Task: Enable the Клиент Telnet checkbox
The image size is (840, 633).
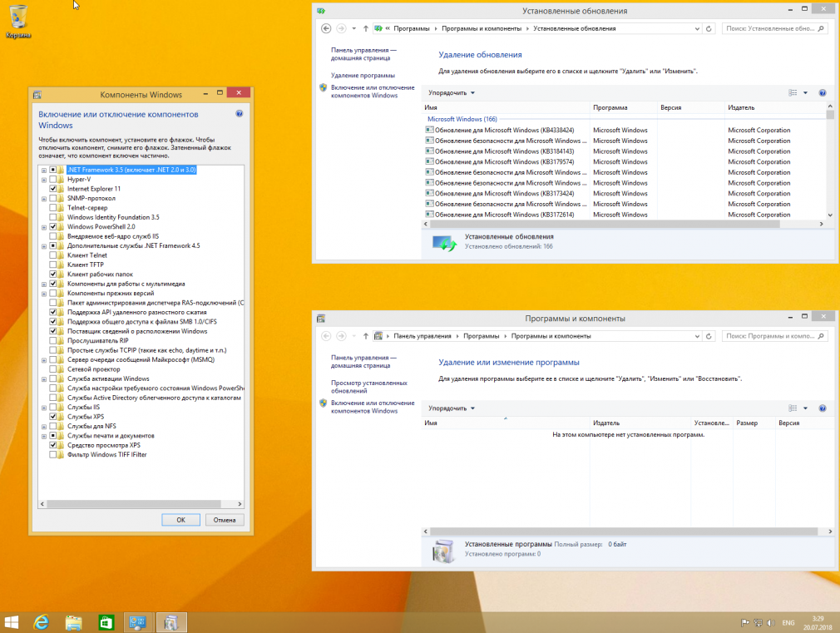Action: (53, 255)
